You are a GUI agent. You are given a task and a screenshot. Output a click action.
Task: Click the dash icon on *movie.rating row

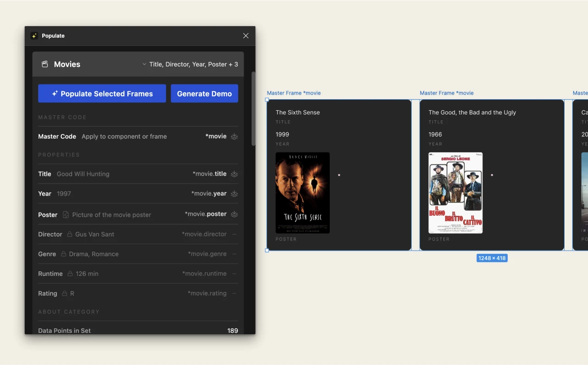(234, 293)
